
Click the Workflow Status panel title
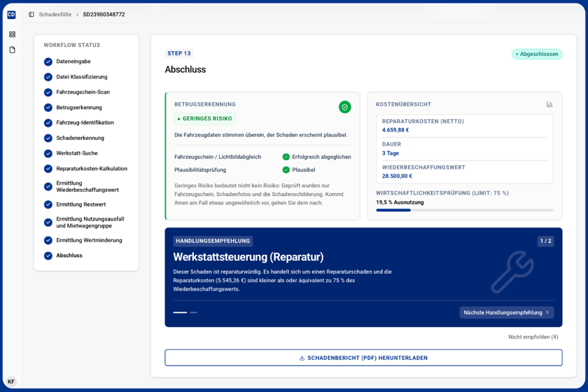tap(72, 45)
